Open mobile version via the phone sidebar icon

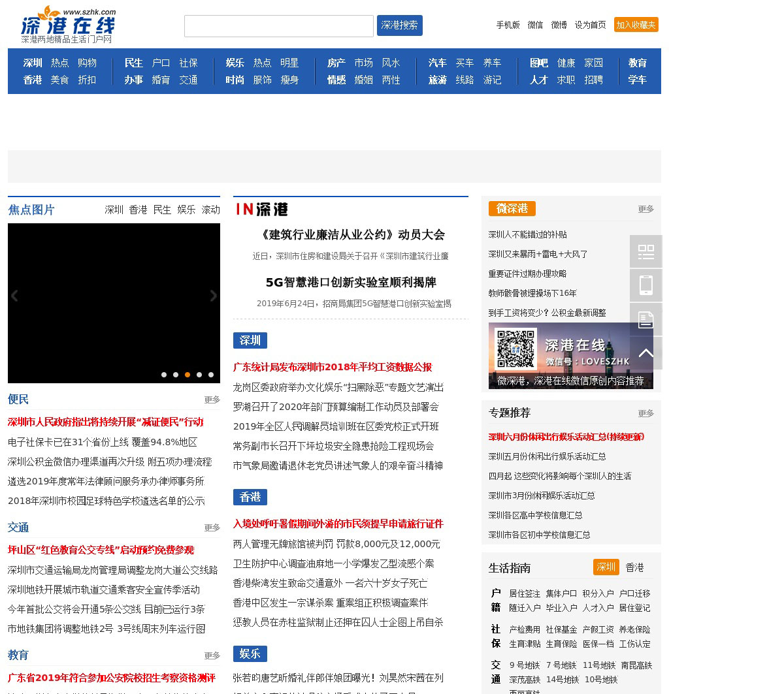click(x=645, y=285)
